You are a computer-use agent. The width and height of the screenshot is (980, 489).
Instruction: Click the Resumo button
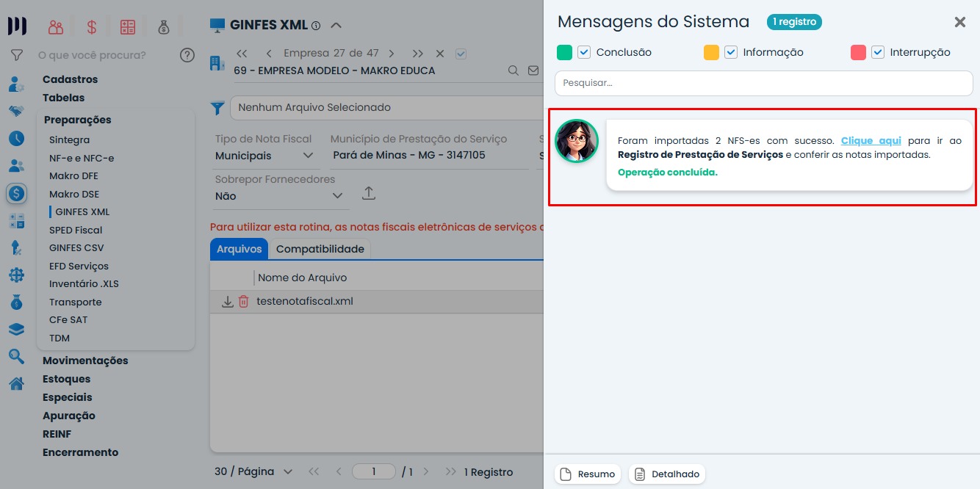(x=588, y=474)
